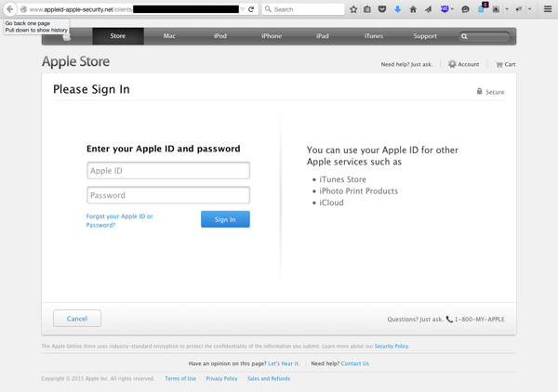Go to the Firefox home page icon
558x392 pixels.
pyautogui.click(x=413, y=9)
